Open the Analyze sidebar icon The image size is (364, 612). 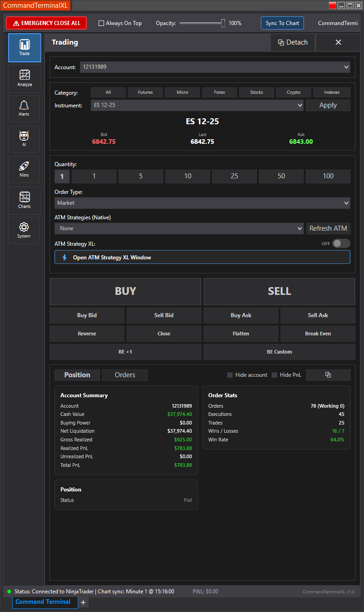(25, 78)
